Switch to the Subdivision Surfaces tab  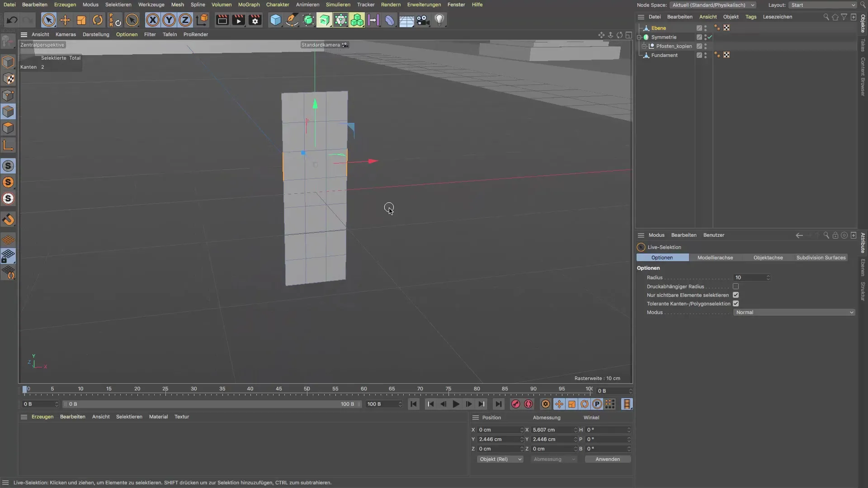821,258
